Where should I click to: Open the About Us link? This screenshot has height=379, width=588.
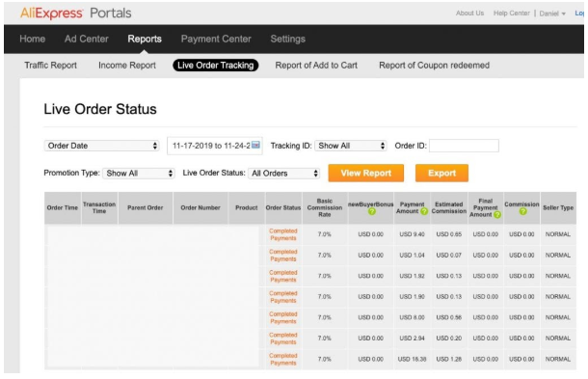[469, 14]
